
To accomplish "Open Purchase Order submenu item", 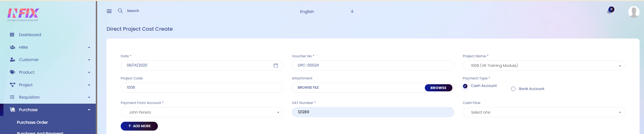I will click(32, 122).
